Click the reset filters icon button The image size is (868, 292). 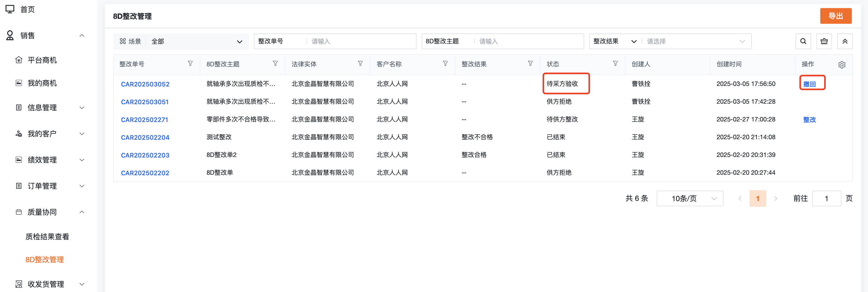tap(824, 41)
